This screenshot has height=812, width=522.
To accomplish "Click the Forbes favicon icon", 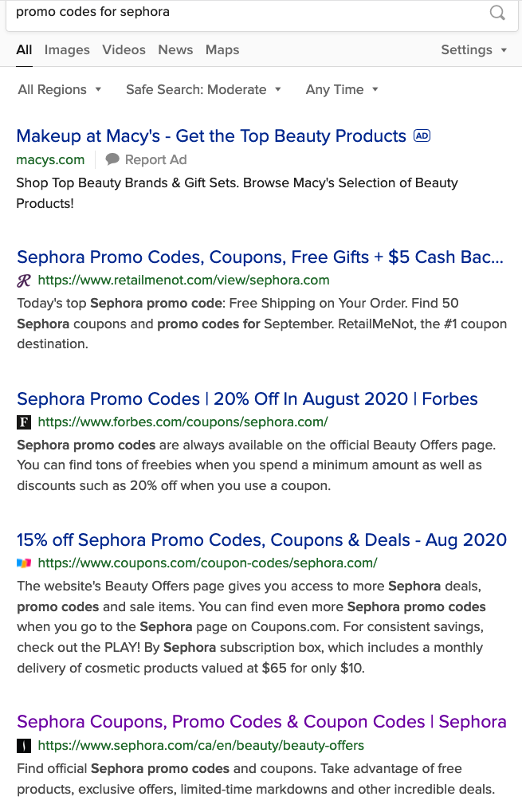I will [x=24, y=422].
